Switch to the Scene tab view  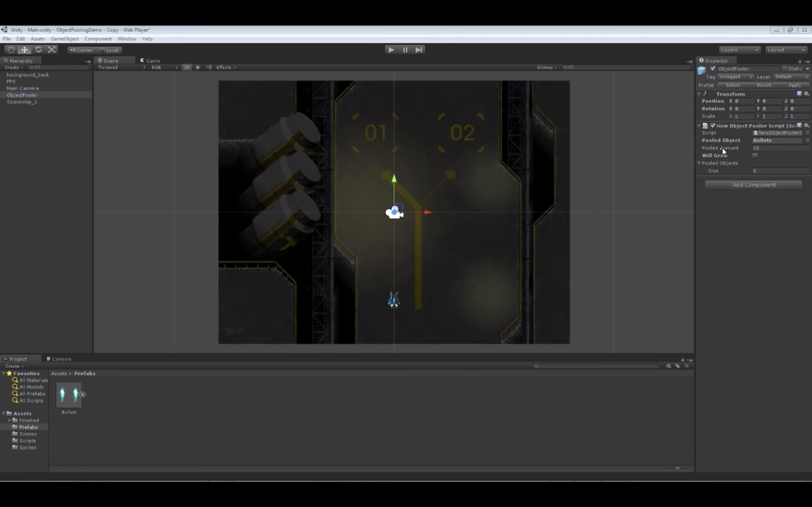pyautogui.click(x=111, y=60)
